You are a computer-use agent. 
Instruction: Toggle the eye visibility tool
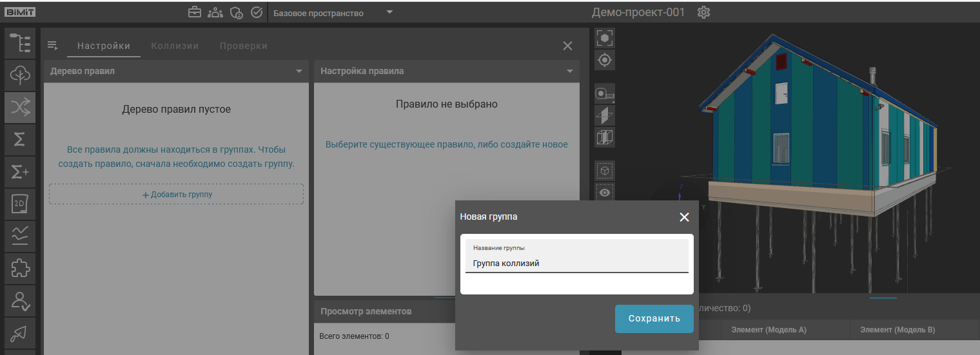click(605, 192)
